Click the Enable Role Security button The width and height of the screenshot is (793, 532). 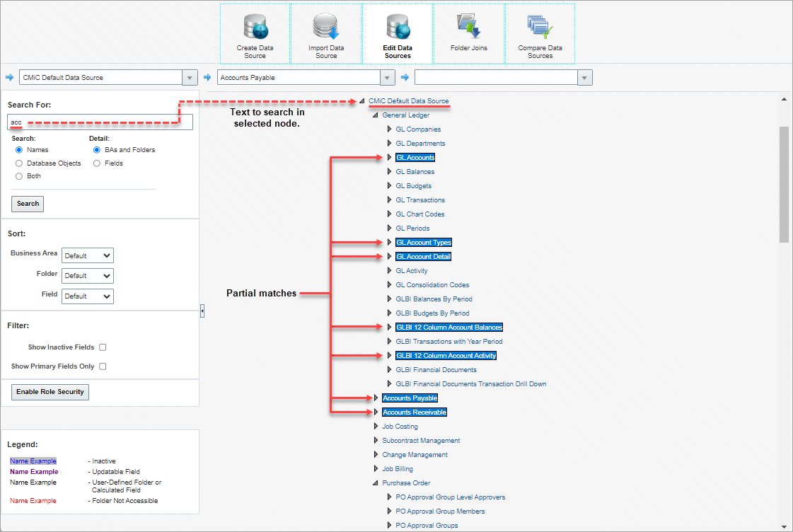click(50, 392)
